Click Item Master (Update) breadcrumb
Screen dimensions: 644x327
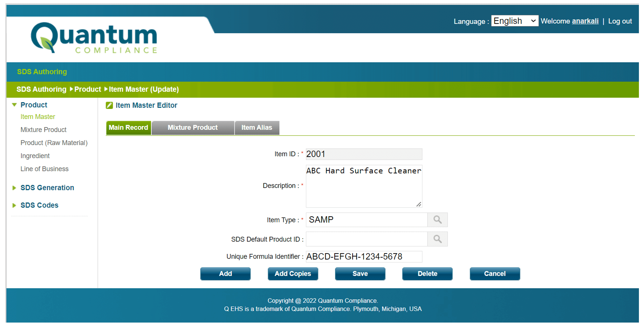(x=144, y=89)
